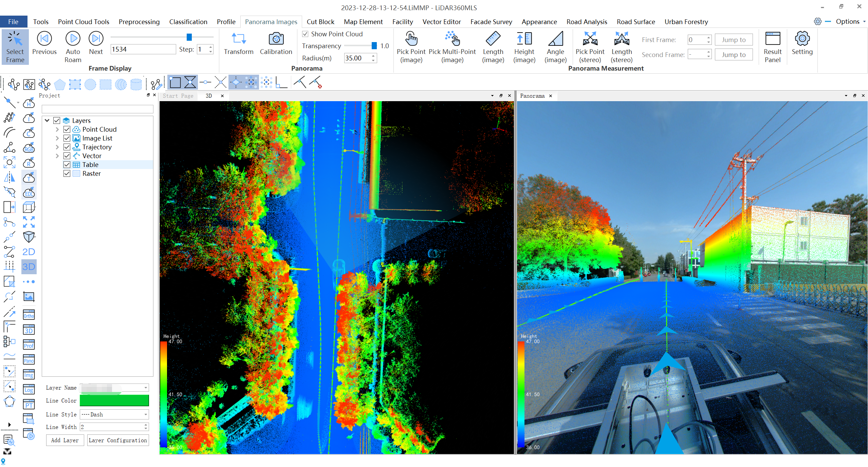The width and height of the screenshot is (868, 467).
Task: Click the perpendicular snap icon
Action: (x=281, y=82)
